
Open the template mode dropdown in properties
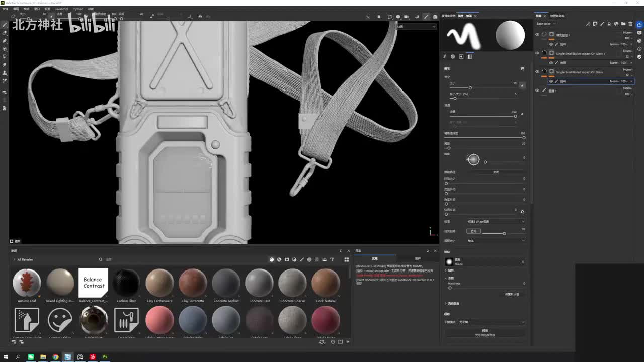(x=491, y=322)
